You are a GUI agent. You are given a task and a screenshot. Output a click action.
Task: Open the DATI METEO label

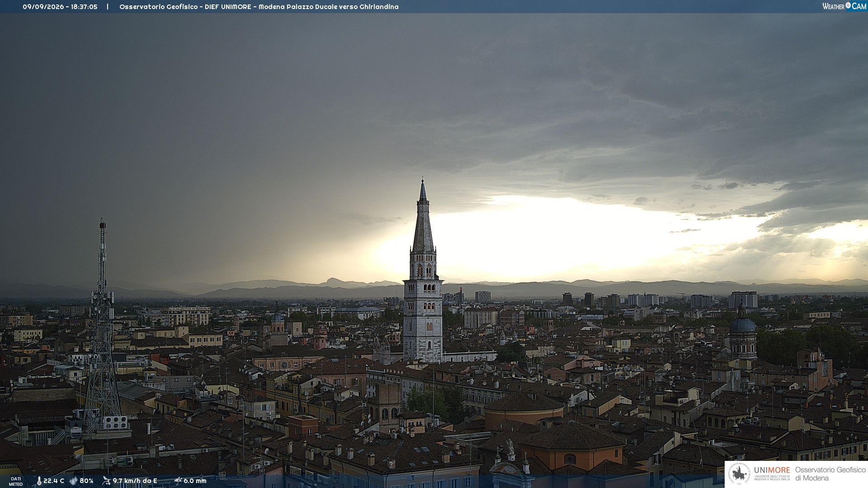pyautogui.click(x=16, y=481)
